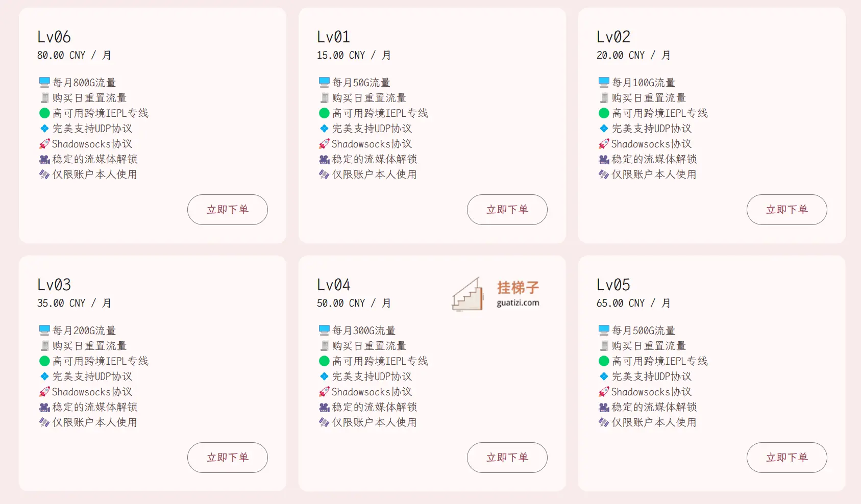The width and height of the screenshot is (861, 504).
Task: Order the Lv03 35.00 CNY plan
Action: click(x=228, y=458)
